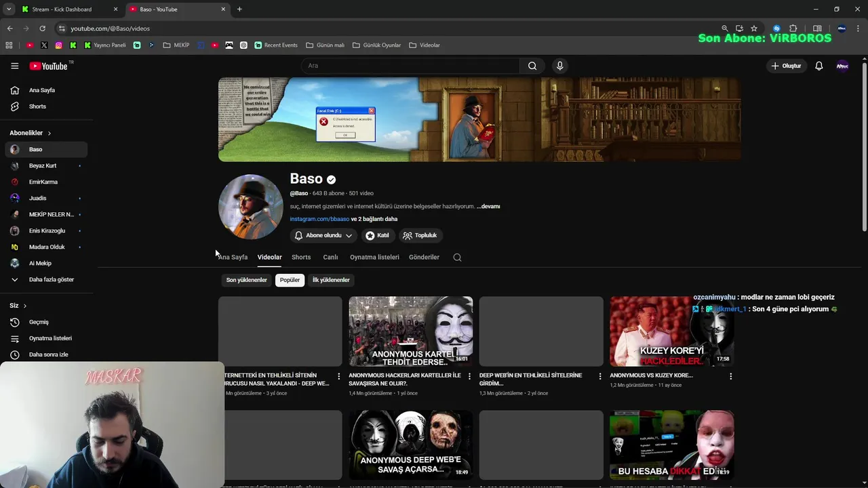The width and height of the screenshot is (868, 488).
Task: Open tab search dropdown arrow
Action: (9, 9)
